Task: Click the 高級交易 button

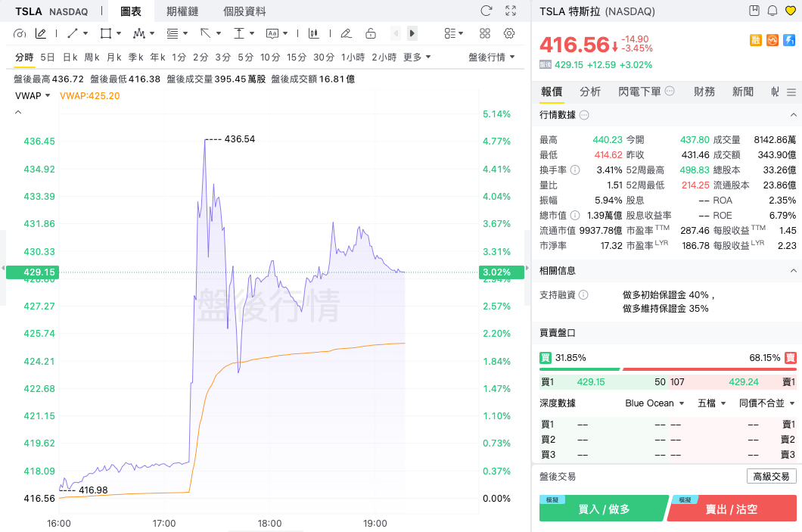Action: 771,476
